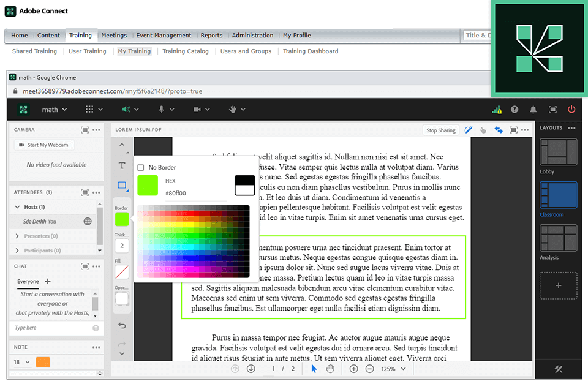Click the pointer hand icon beside Stop Sharing
This screenshot has width=588, height=392.
coord(483,130)
